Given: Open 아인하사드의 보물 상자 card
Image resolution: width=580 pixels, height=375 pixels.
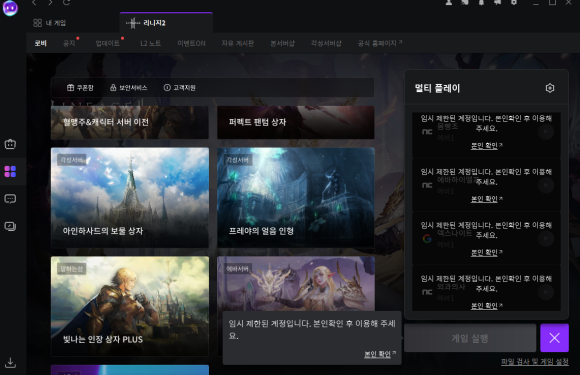Looking at the screenshot, I should coord(129,197).
